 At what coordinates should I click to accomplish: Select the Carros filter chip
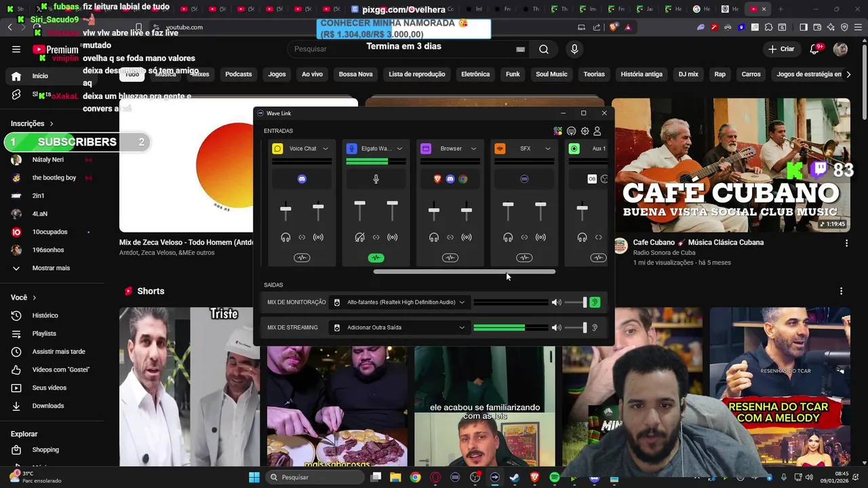(751, 74)
